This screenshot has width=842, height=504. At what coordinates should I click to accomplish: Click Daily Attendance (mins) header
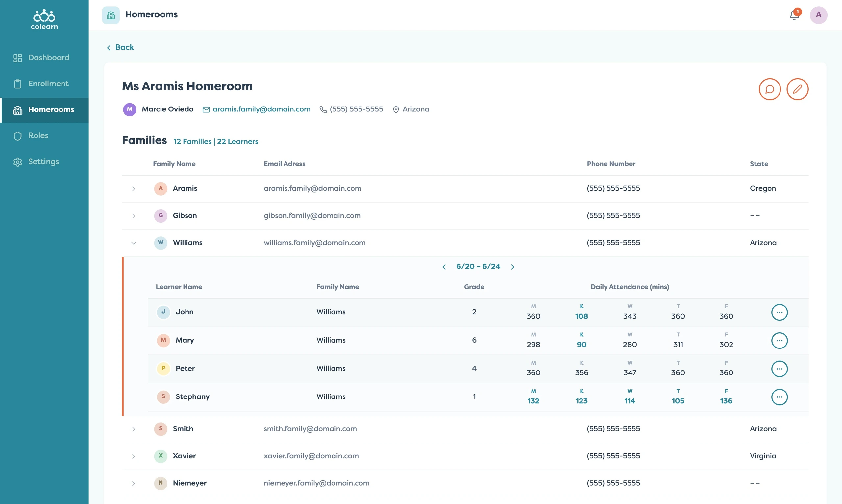click(630, 287)
